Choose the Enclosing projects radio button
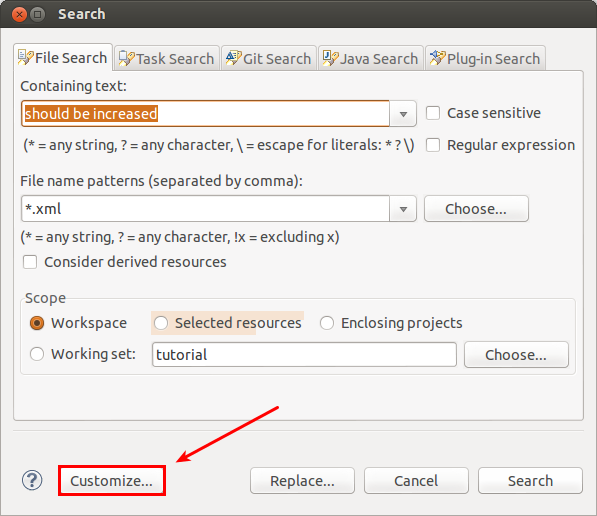 click(x=327, y=323)
